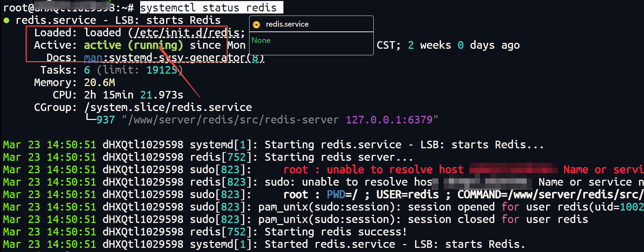Click "Started redis.service - LSB: starts Redis." log message
This screenshot has width=644, height=252.
click(395, 244)
